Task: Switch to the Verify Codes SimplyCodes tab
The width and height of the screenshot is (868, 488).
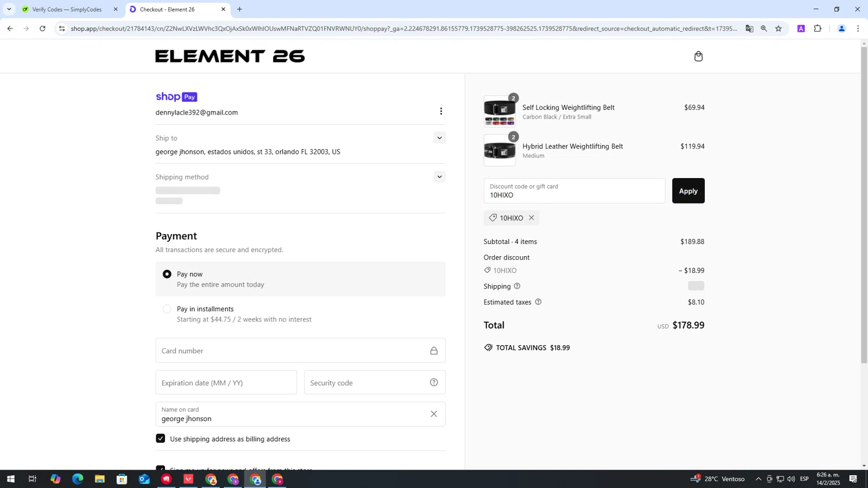Action: [x=67, y=9]
